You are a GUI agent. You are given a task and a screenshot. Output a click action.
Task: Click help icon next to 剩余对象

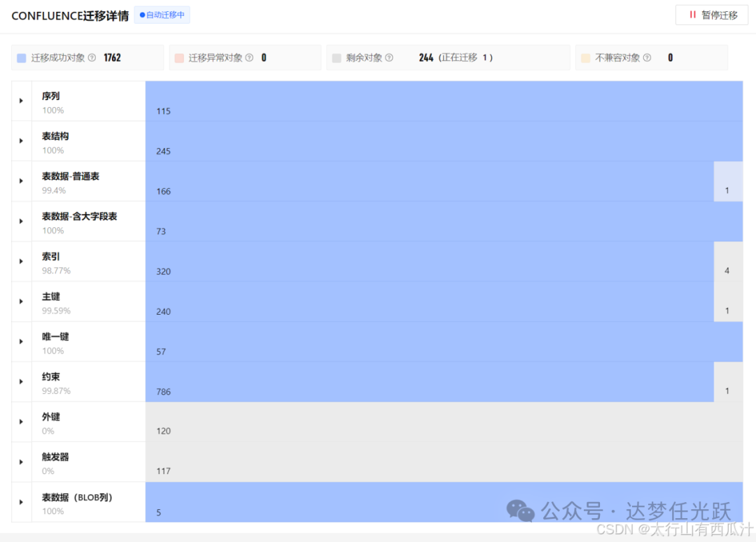click(389, 58)
